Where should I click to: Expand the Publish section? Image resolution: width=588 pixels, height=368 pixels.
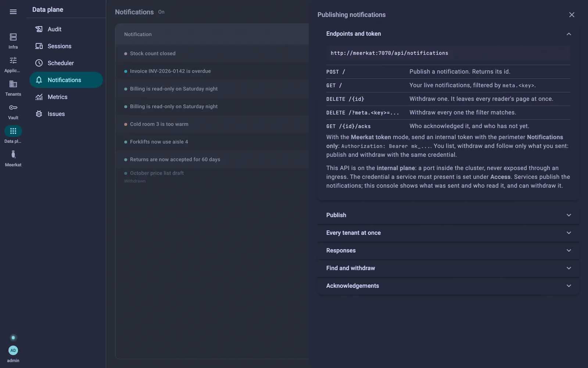click(448, 215)
